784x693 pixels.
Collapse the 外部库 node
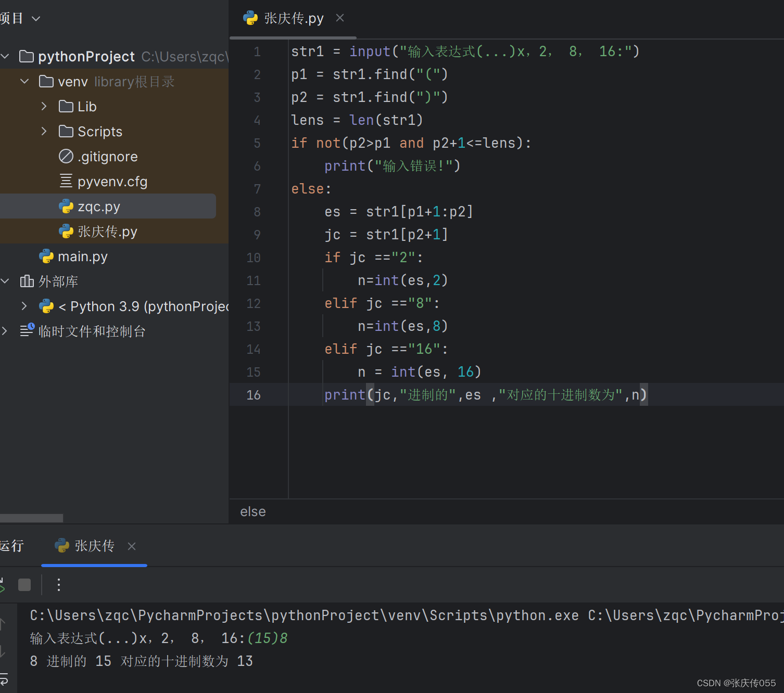tap(5, 281)
